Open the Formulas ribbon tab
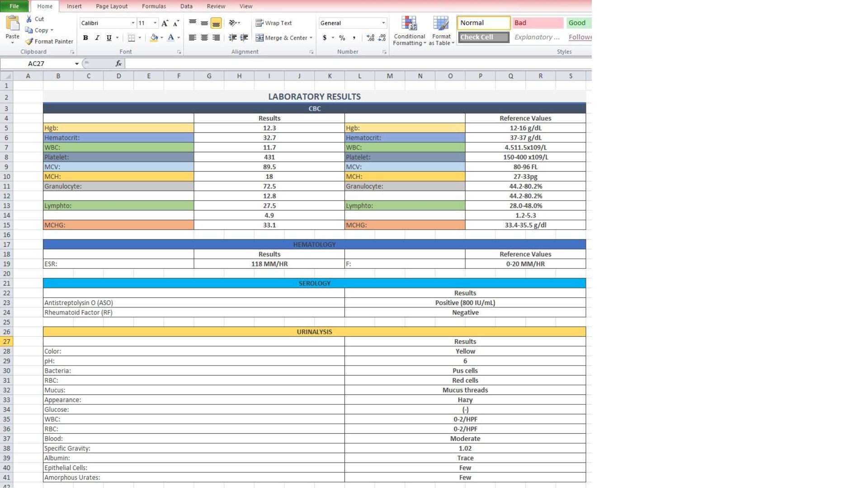Screen dimensions: 868x488 tap(154, 6)
